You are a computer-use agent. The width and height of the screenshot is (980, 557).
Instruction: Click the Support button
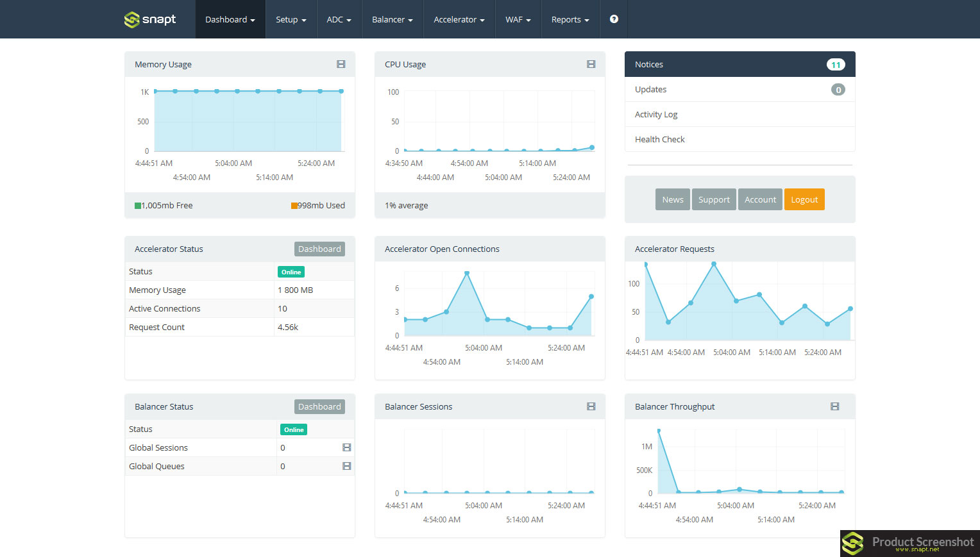[714, 199]
